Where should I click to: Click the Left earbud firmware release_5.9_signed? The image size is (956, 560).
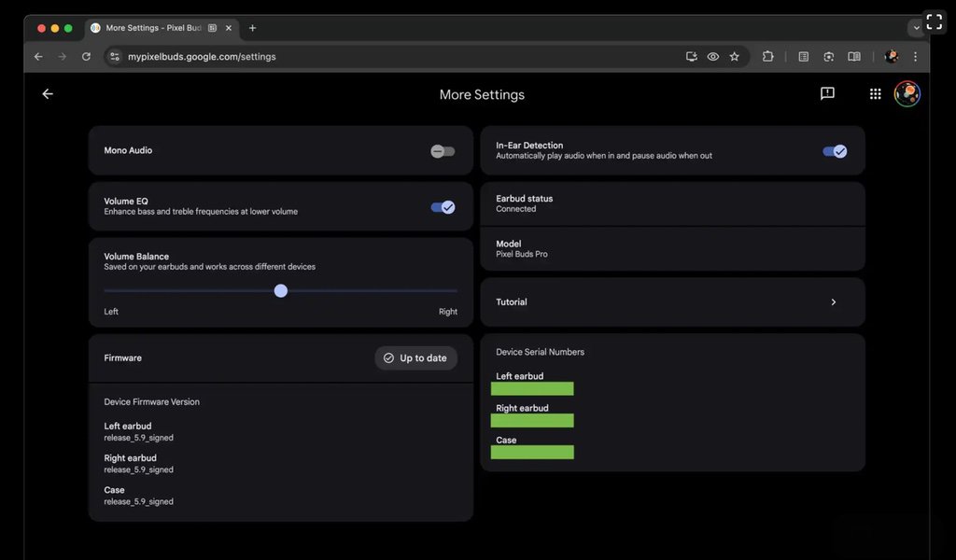(x=138, y=438)
